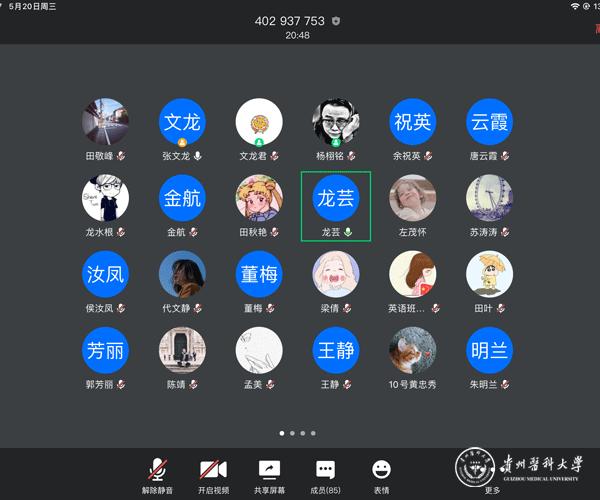Open the 成员(85) participants list
600x500 pixels.
coord(325,473)
